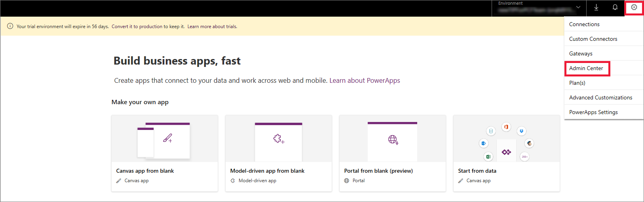Open Advanced Customizations menu entry
Screen dimensions: 644x202
(x=600, y=97)
